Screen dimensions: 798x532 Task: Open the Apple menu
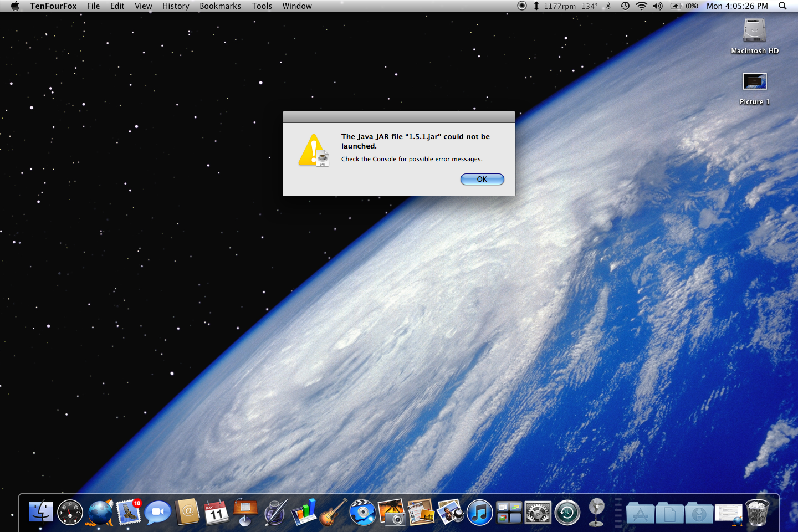15,6
